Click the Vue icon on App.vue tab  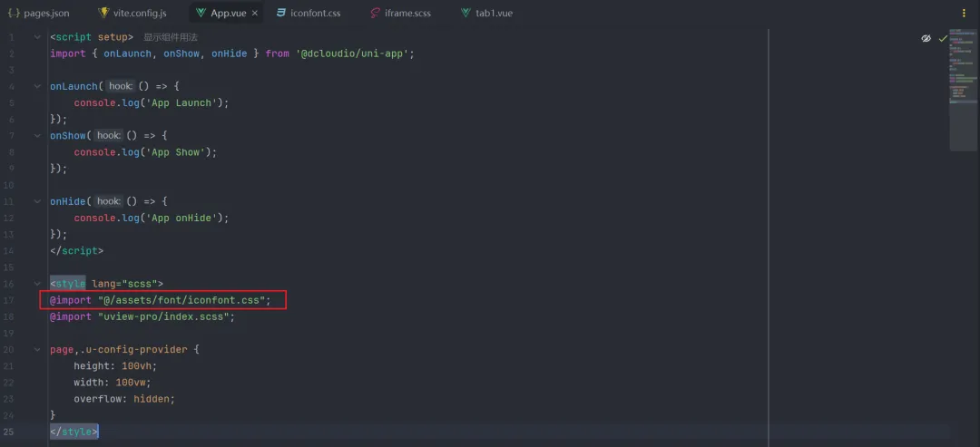pyautogui.click(x=201, y=13)
